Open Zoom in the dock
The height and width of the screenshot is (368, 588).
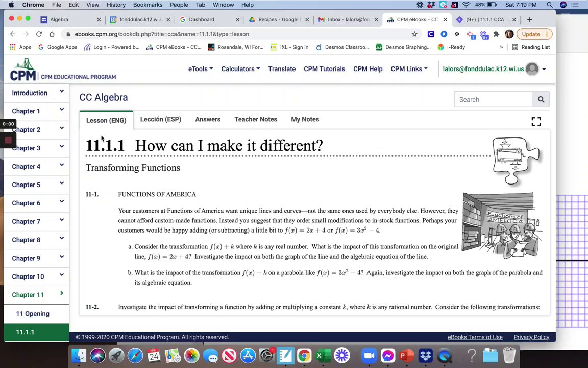click(x=370, y=355)
